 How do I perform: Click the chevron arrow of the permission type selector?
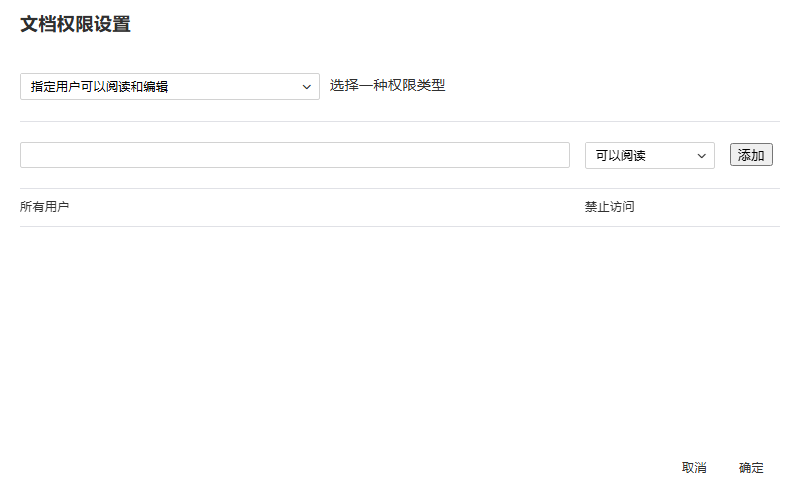(307, 87)
